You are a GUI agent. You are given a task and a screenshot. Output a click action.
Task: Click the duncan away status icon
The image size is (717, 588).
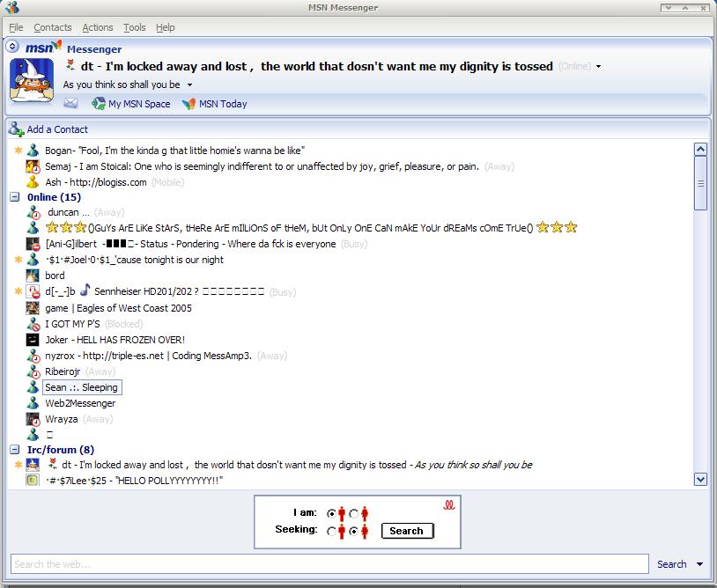(x=33, y=212)
